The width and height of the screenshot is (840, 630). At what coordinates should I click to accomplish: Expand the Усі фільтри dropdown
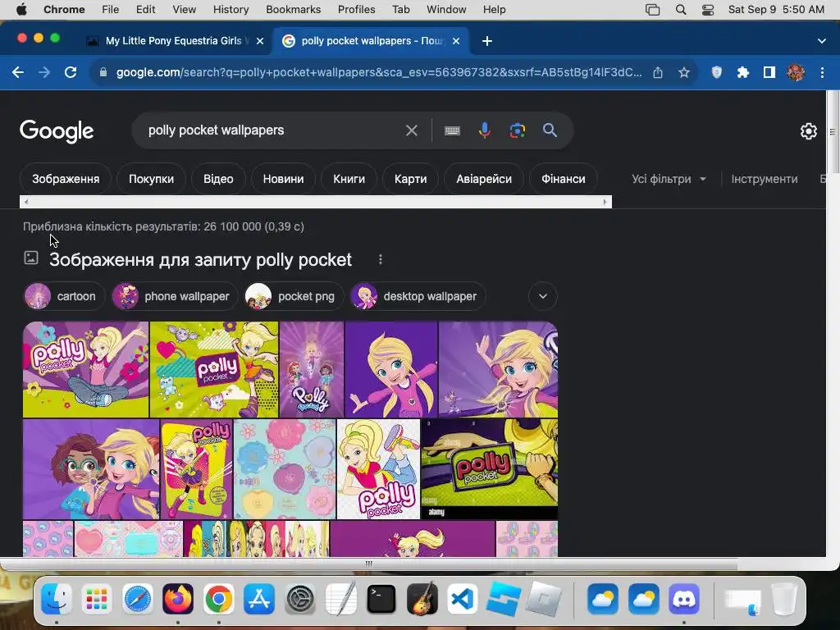click(669, 179)
